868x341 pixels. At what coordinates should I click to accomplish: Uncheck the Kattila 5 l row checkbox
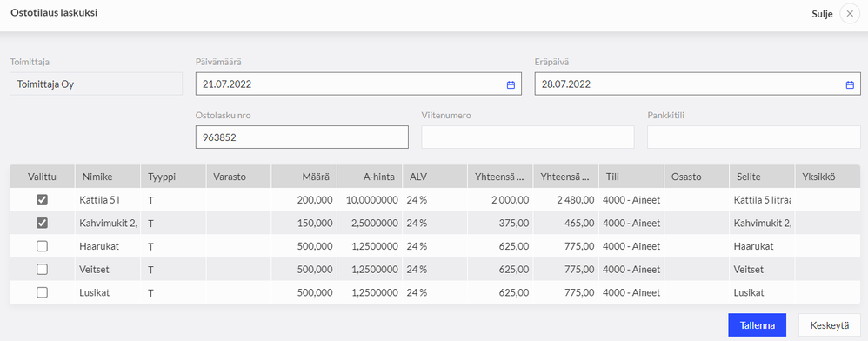(x=42, y=200)
